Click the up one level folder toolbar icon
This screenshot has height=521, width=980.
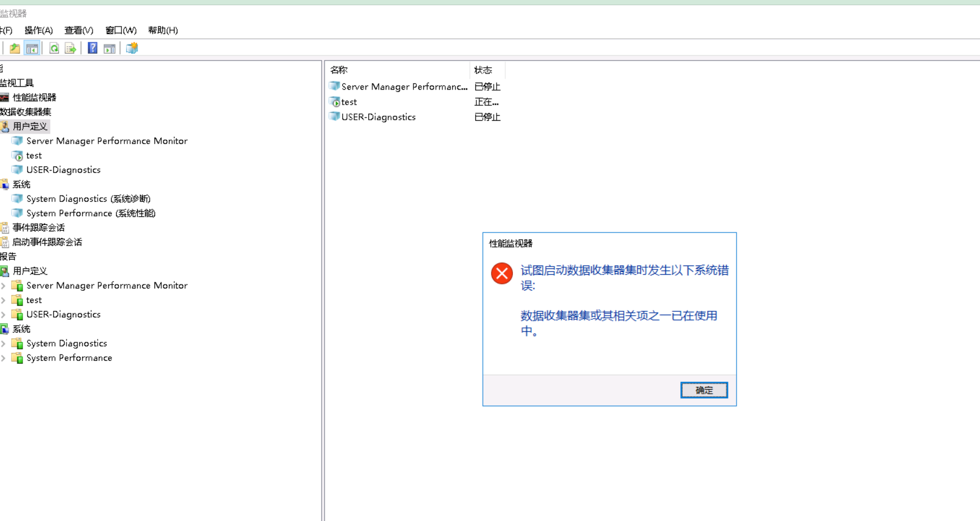[14, 48]
